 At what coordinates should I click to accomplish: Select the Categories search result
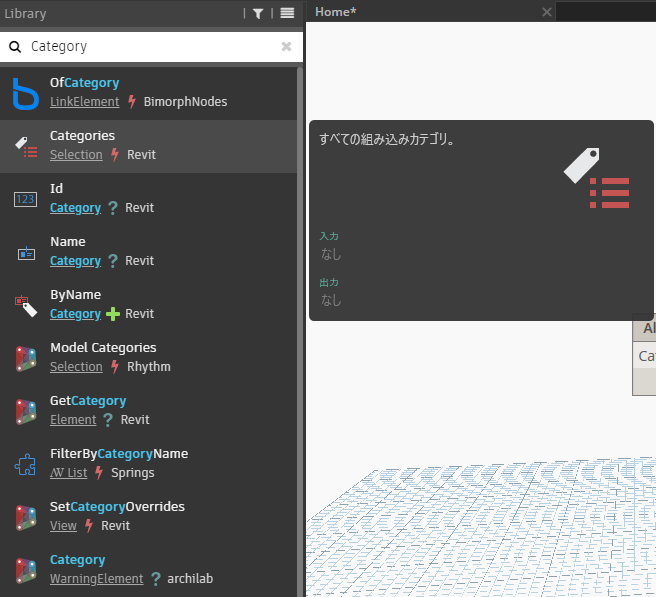(x=149, y=147)
